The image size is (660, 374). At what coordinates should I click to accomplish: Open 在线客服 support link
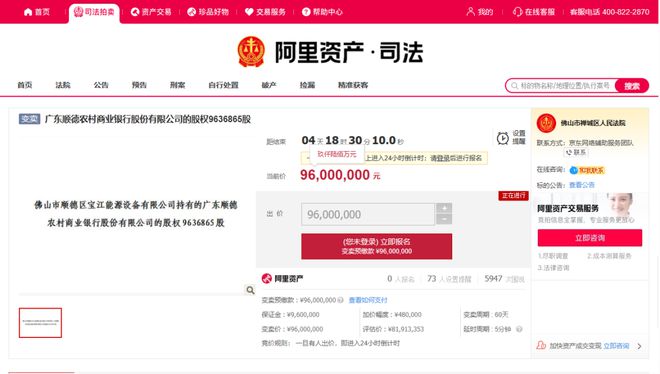(x=534, y=12)
